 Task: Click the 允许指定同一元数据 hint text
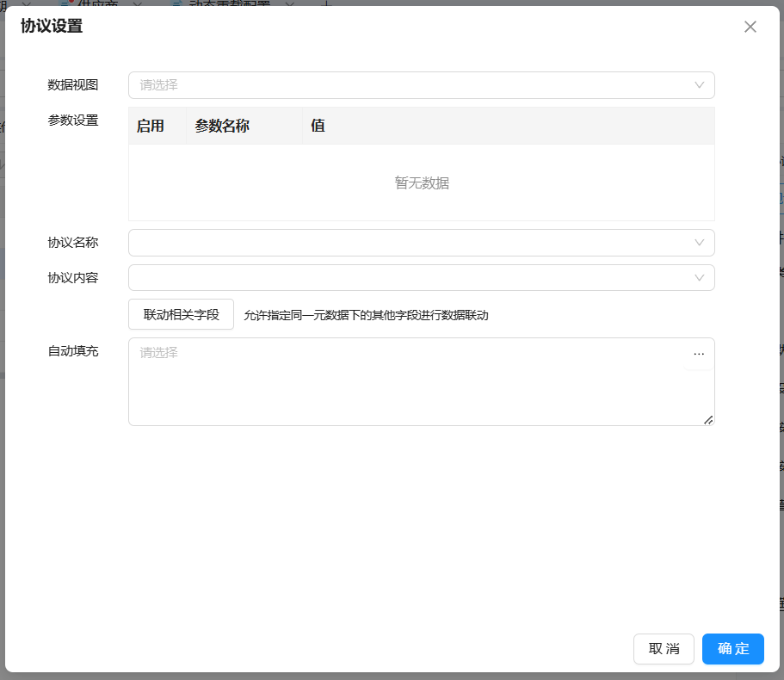pos(366,316)
